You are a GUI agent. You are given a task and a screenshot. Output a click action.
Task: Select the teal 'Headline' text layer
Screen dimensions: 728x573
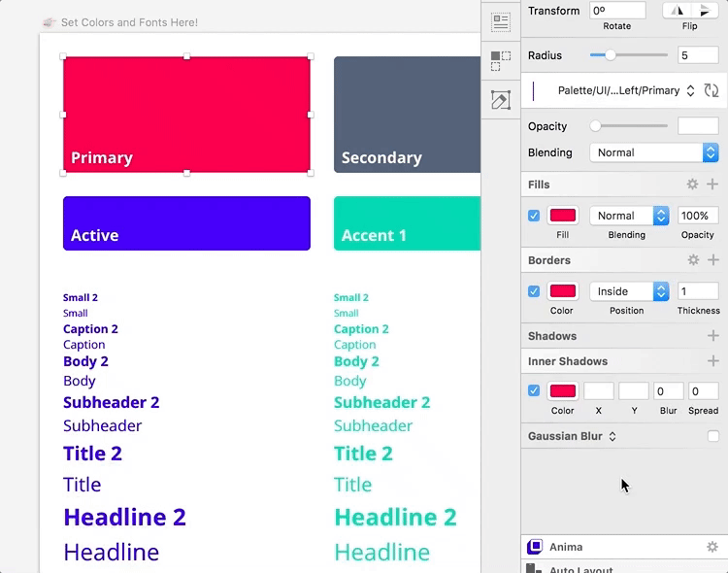click(x=381, y=552)
